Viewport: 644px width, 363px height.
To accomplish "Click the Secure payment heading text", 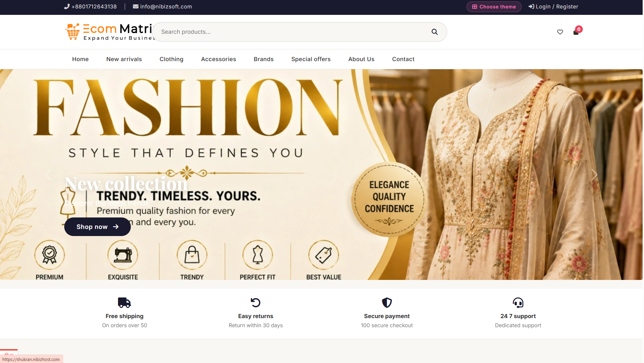I will (x=387, y=316).
